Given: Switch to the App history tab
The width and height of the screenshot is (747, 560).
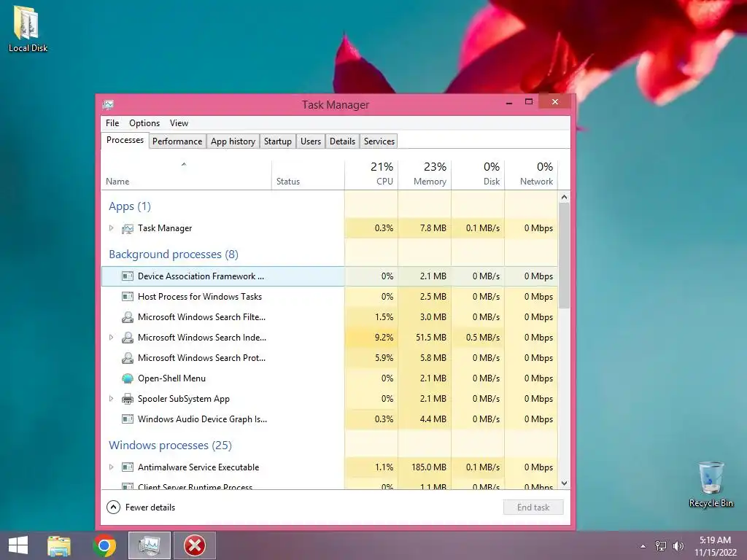Looking at the screenshot, I should tap(233, 141).
